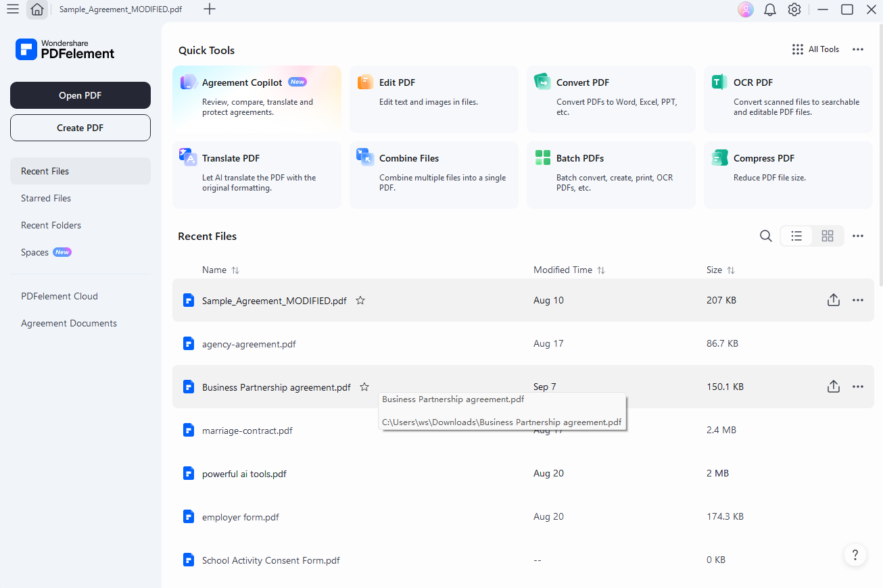This screenshot has width=883, height=588.
Task: Launch the Convert PDF tool
Action: 611,99
